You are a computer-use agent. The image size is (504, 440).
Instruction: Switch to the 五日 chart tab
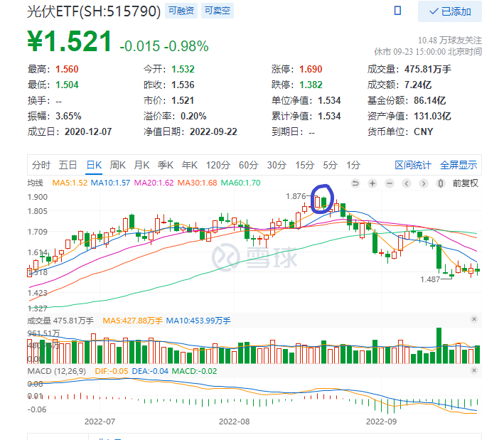point(68,165)
